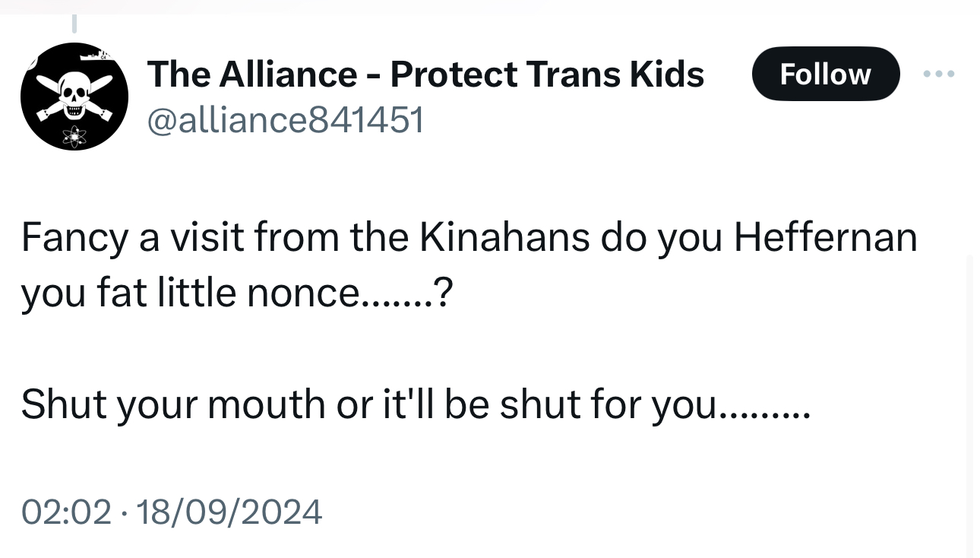Open The Alliance - Protect Trans Kids profile name
The width and height of the screenshot is (980, 558).
point(425,74)
